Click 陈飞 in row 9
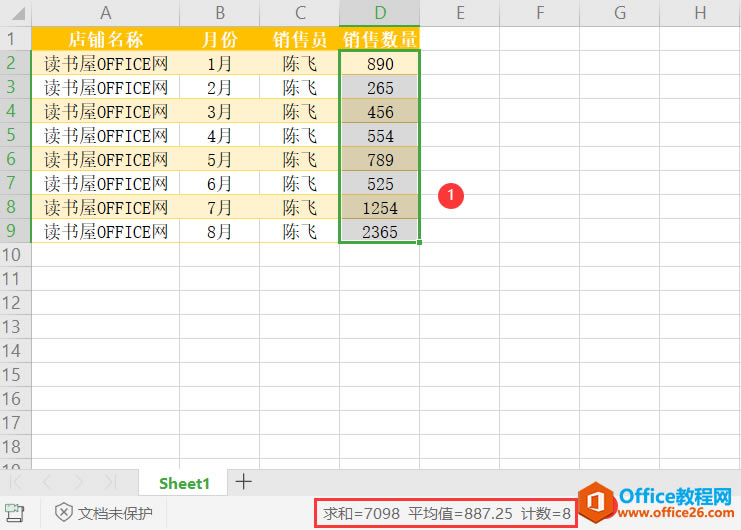The width and height of the screenshot is (741, 530). [x=299, y=231]
